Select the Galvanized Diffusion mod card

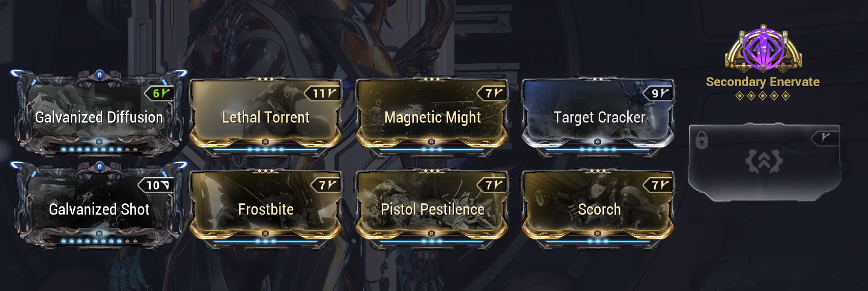(x=99, y=113)
